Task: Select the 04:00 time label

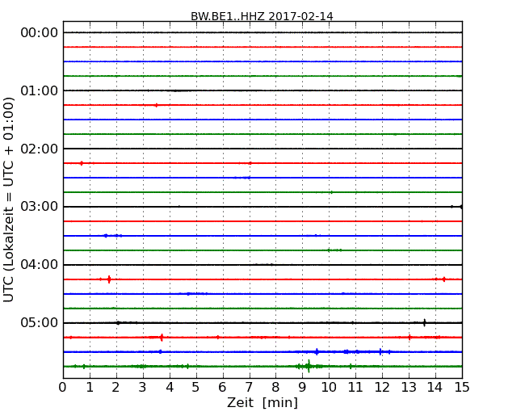Action: (x=40, y=265)
